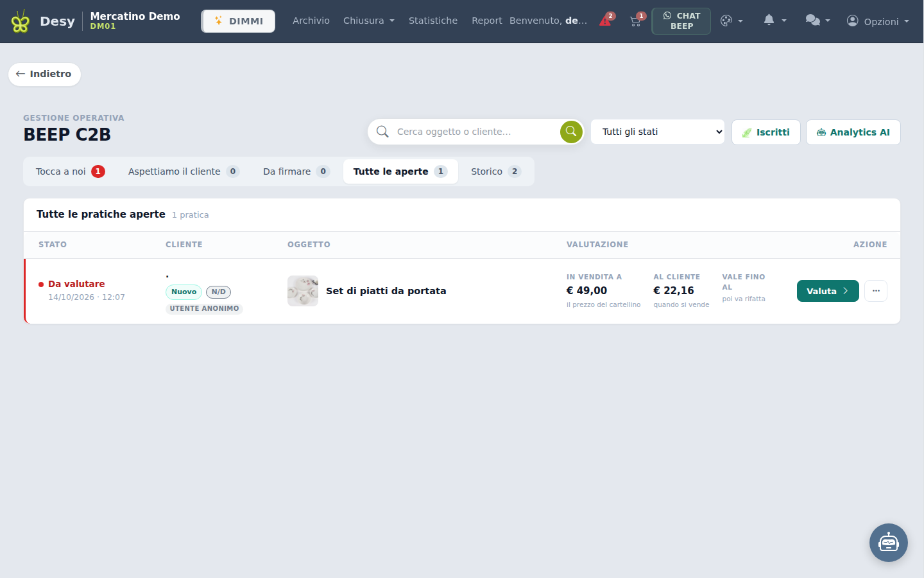924x578 pixels.
Task: Expand the Tutti gli stati dropdown
Action: [658, 132]
